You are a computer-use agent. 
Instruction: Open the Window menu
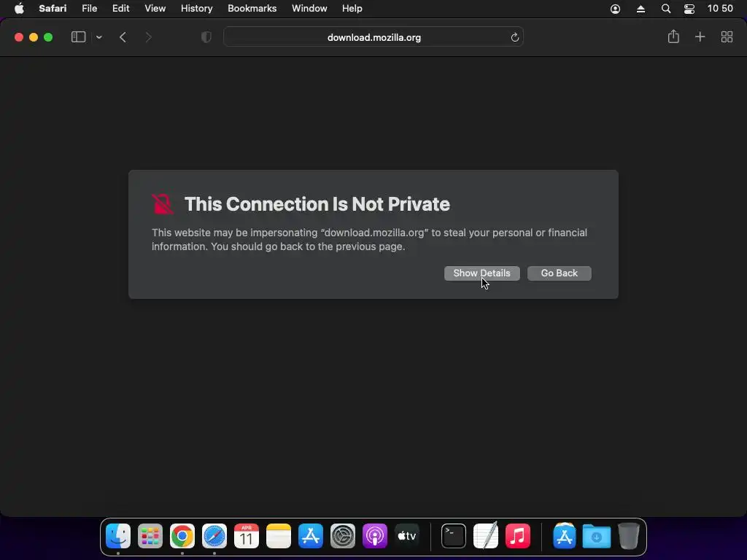pyautogui.click(x=309, y=9)
